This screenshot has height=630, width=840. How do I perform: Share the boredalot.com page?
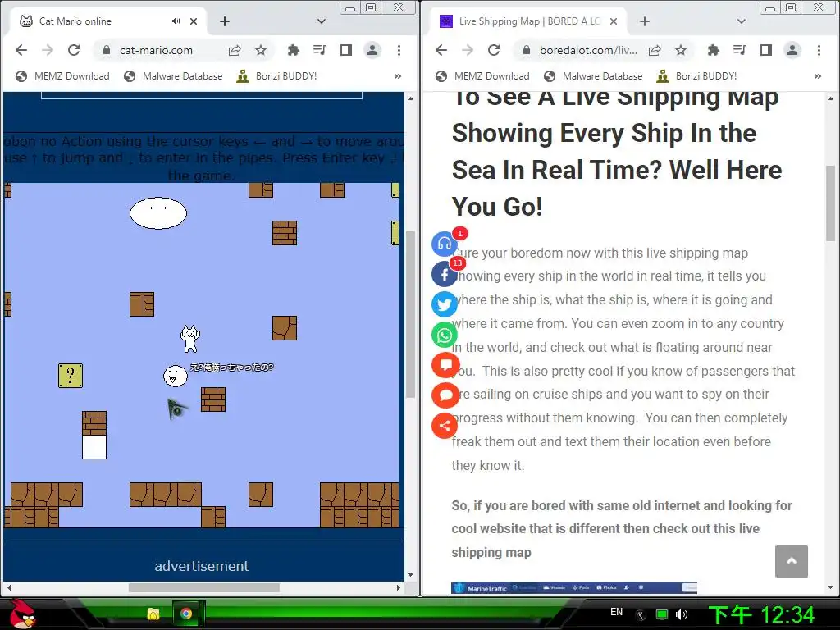(655, 50)
